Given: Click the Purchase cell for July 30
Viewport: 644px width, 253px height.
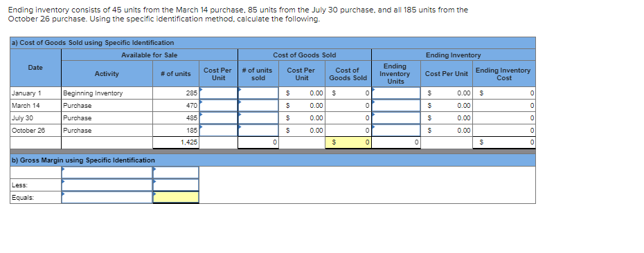Looking at the screenshot, I should point(107,118).
